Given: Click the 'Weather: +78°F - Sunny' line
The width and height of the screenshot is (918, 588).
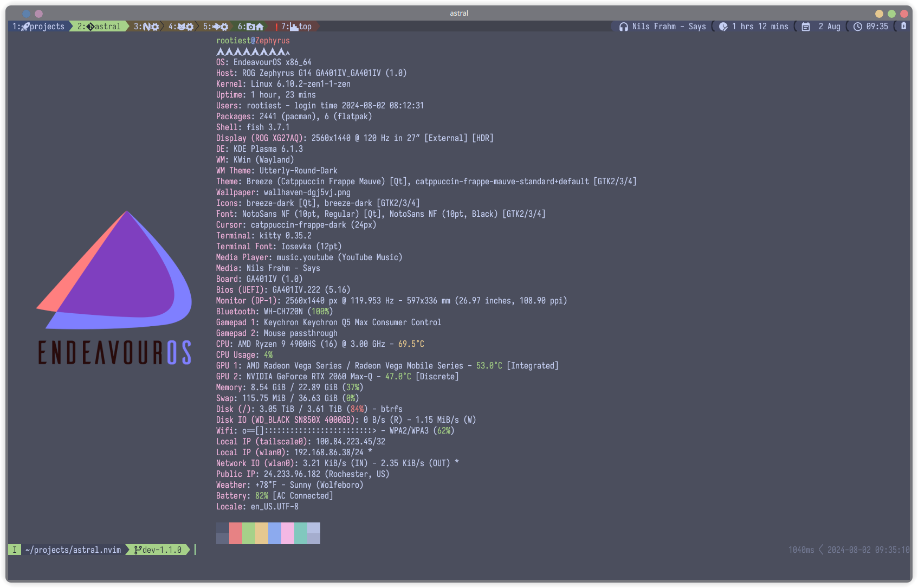Looking at the screenshot, I should tap(290, 485).
